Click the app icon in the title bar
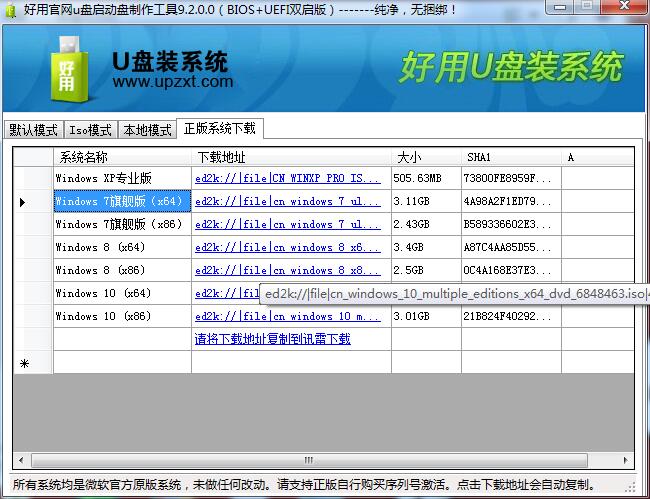Screen dimensions: 650x499 click(10, 10)
